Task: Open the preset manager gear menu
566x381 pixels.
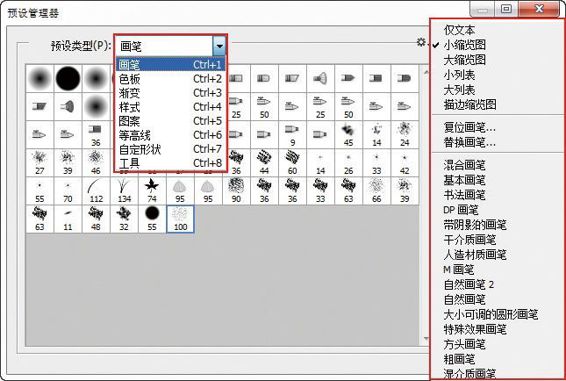Action: pyautogui.click(x=421, y=42)
